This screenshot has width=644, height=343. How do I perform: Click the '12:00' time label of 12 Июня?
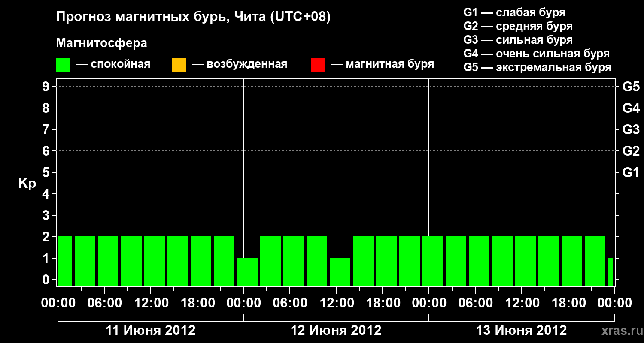pyautogui.click(x=336, y=303)
